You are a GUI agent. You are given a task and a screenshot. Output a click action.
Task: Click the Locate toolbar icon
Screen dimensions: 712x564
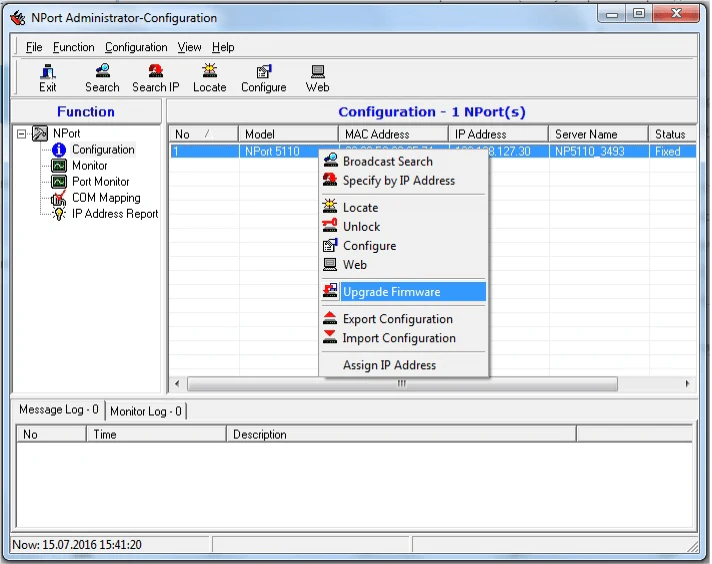coord(209,77)
